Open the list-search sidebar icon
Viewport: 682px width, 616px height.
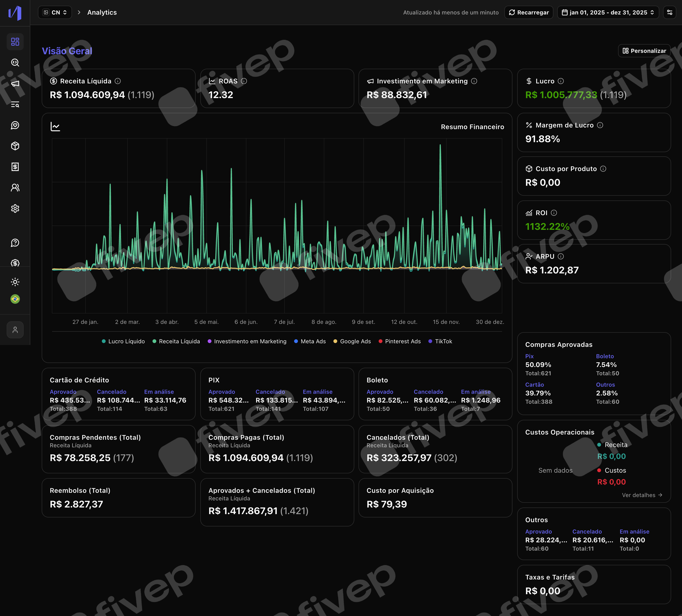pos(15,104)
